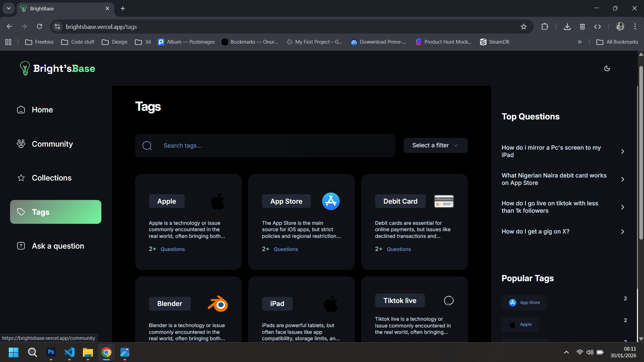The width and height of the screenshot is (644, 362).
Task: Open Photoshop from the taskbar
Action: coord(51,353)
